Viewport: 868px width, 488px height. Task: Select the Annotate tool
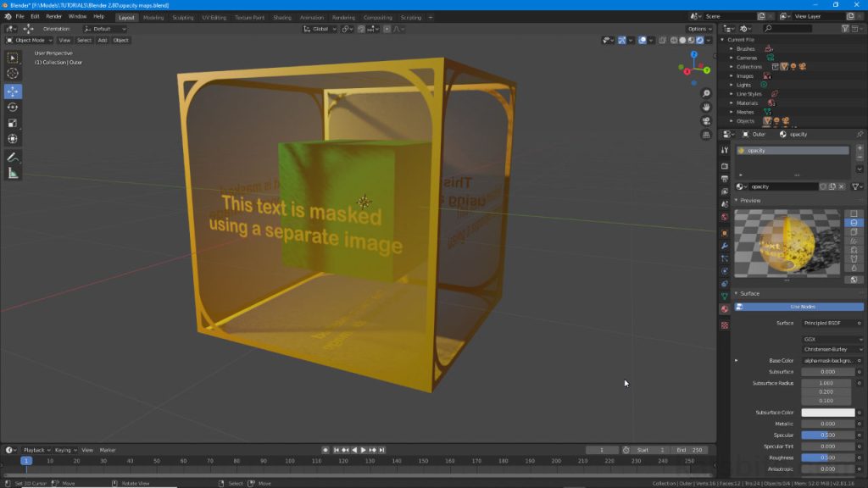coord(13,157)
